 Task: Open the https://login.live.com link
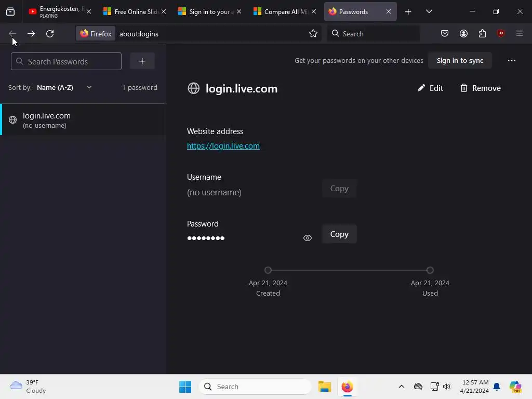[x=223, y=146]
